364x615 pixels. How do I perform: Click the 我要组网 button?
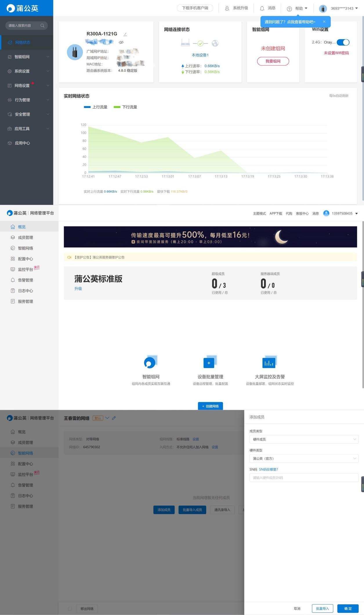(273, 61)
